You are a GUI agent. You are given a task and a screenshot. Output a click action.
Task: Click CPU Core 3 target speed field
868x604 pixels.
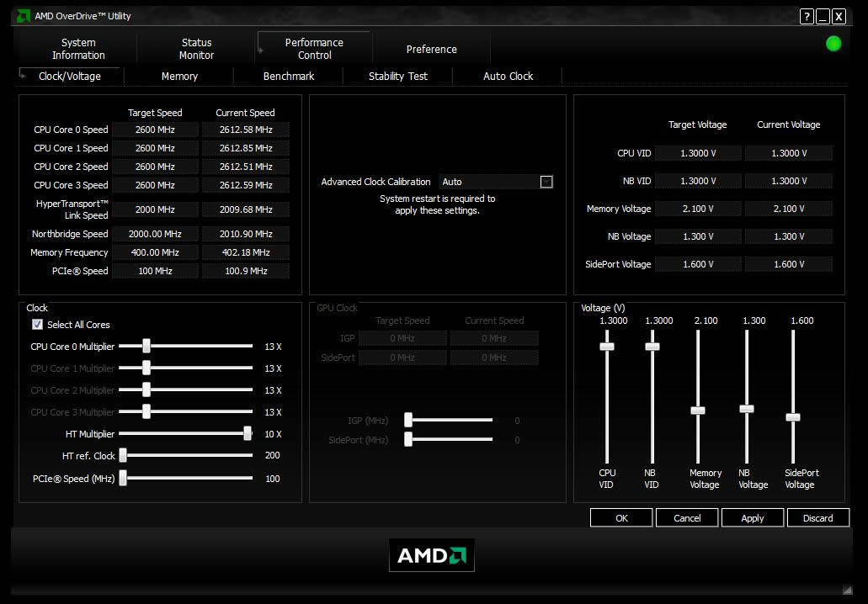click(x=155, y=185)
